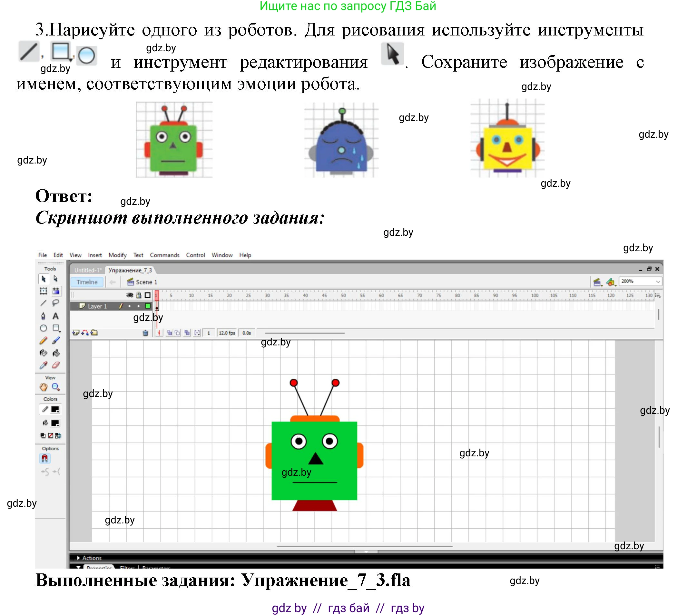
Task: Switch to the Untitled-1 tab
Action: [88, 270]
